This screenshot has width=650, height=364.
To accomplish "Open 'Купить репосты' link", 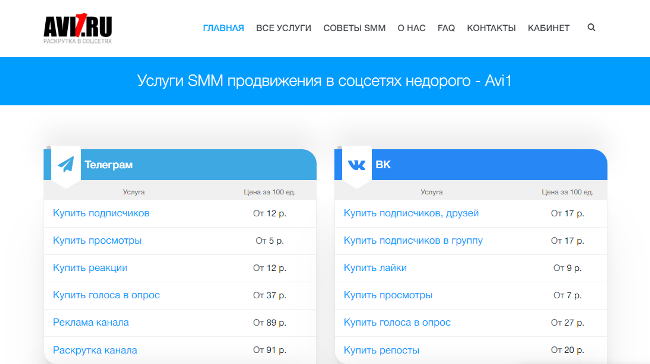I will [381, 350].
